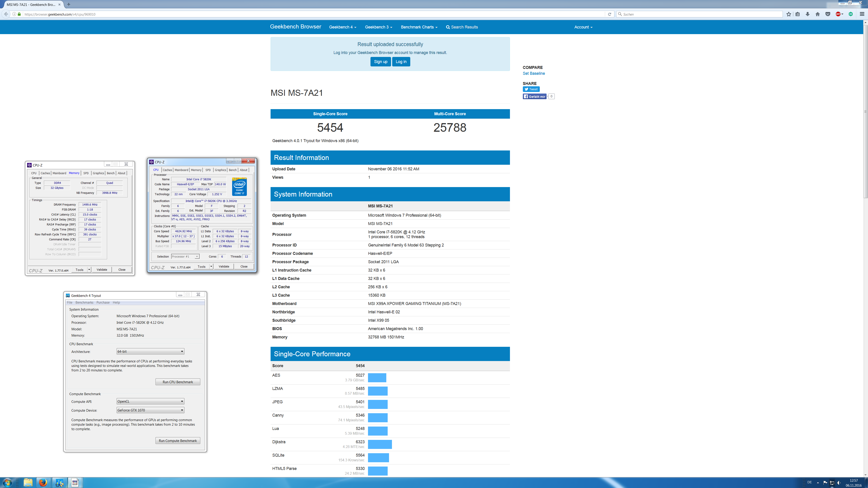Open the File menu in Geekbench 4 Tryout
The image size is (868, 488).
coord(69,303)
